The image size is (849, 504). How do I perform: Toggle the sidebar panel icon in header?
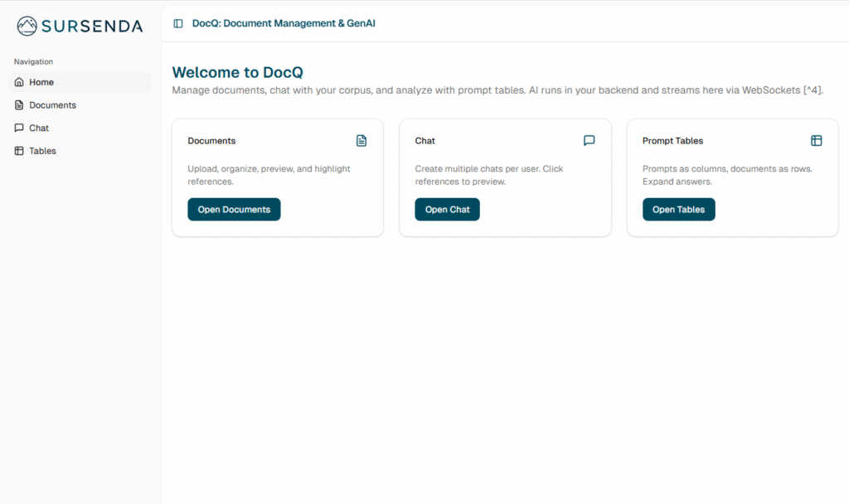tap(178, 23)
